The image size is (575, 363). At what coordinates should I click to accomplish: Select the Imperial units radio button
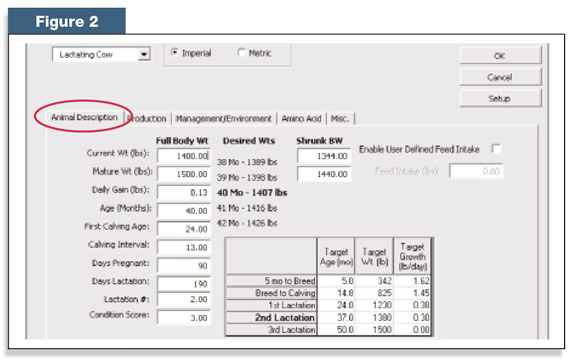175,53
